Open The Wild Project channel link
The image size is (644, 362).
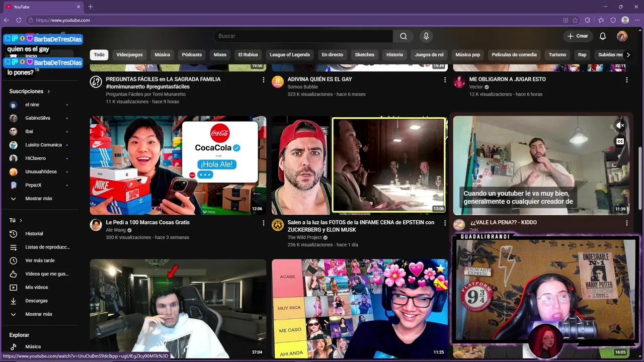click(x=304, y=237)
